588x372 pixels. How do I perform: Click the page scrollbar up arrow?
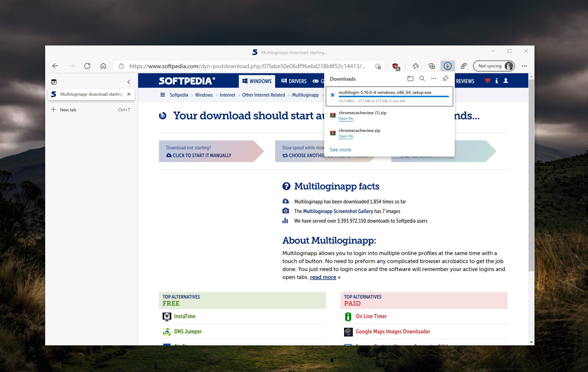coord(531,77)
